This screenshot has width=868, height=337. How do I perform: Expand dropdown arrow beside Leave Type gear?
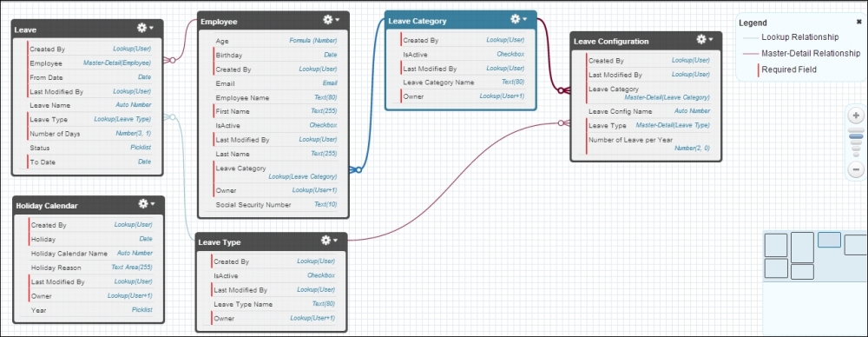pyautogui.click(x=335, y=241)
